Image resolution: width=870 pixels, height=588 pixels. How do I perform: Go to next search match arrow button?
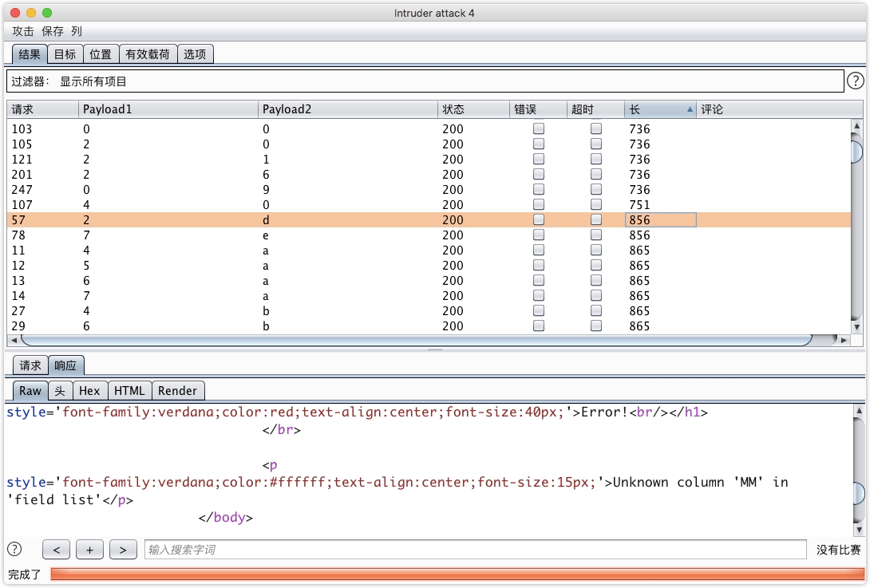click(x=122, y=550)
